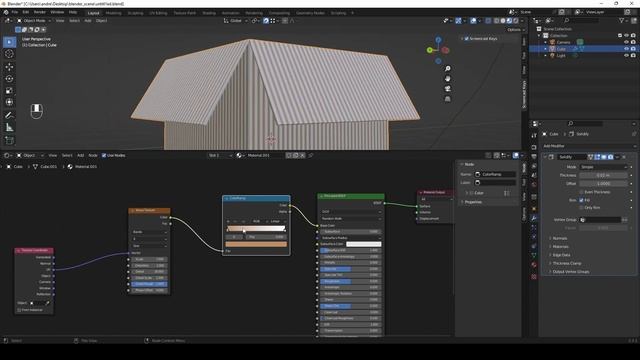Expand Normals subpanel in Solidify

(560, 238)
